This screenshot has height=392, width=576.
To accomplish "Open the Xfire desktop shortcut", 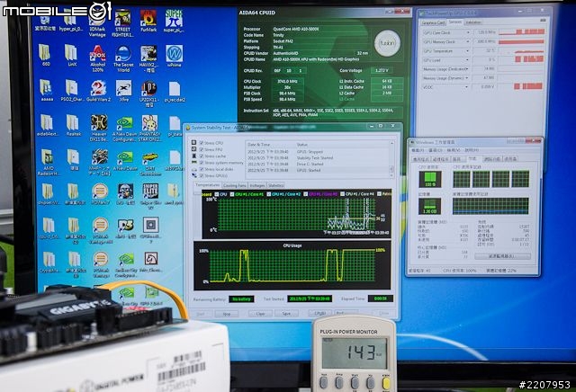I will point(124,91).
